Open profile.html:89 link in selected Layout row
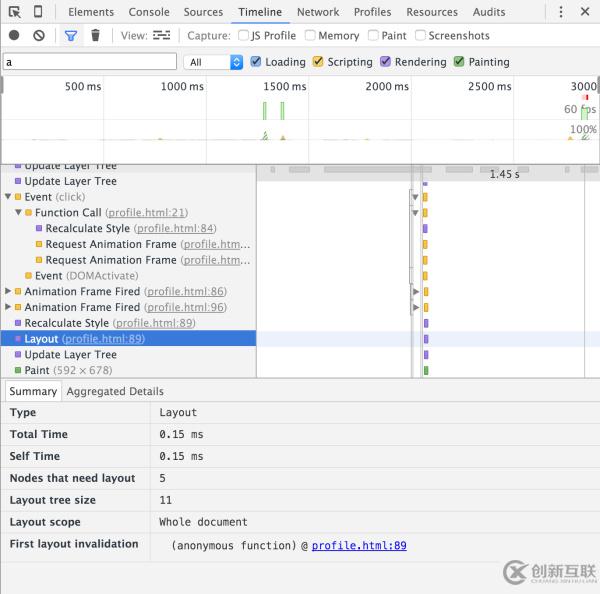This screenshot has width=600, height=594. tap(103, 339)
